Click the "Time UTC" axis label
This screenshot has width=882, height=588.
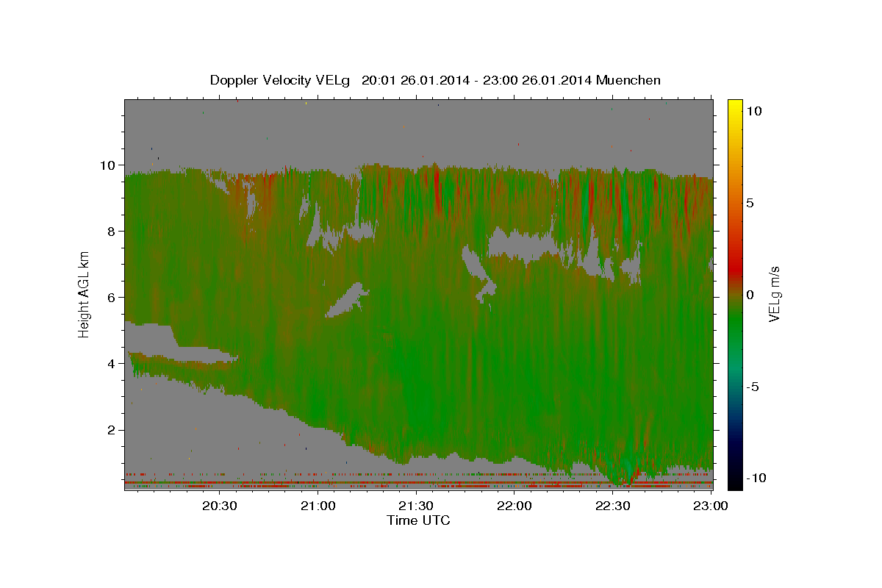pos(418,520)
